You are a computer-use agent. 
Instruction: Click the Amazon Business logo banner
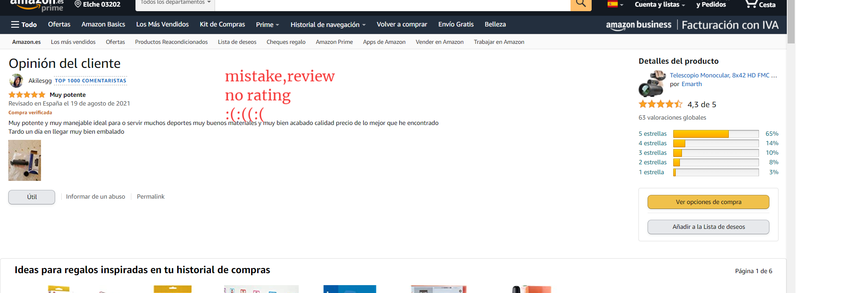pos(638,25)
